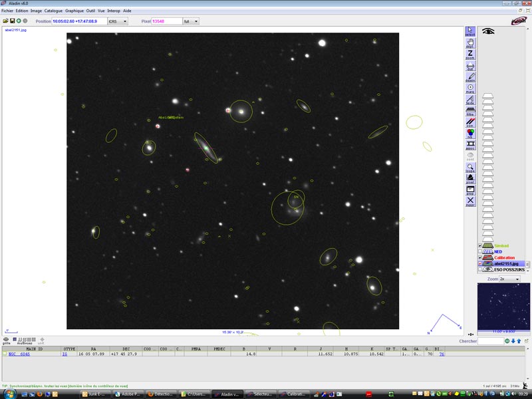Image resolution: width=532 pixels, height=399 pixels.
Task: Toggle the Simbad layer checkbox
Action: [x=480, y=245]
